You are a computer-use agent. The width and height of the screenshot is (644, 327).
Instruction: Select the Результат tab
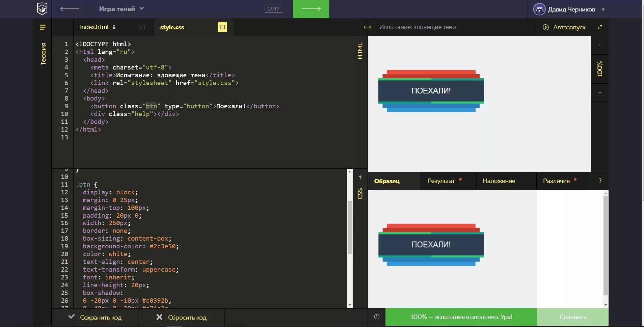(441, 181)
